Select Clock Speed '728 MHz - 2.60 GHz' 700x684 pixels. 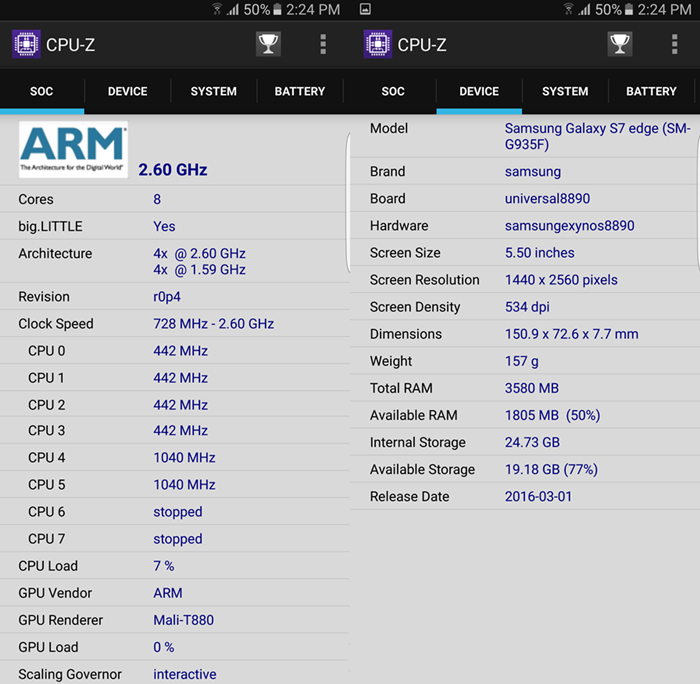click(213, 324)
